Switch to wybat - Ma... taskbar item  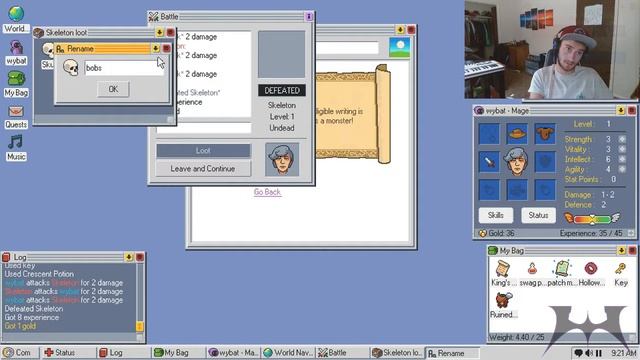pos(233,353)
